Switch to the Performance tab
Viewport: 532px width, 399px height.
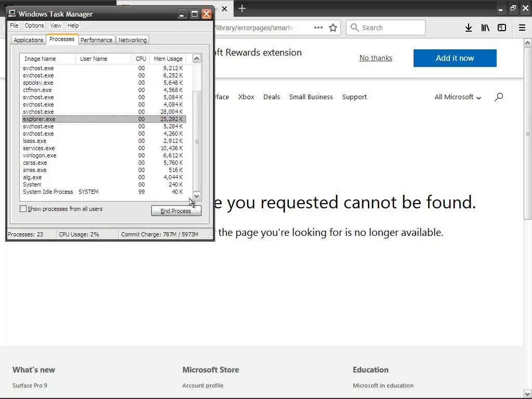(96, 40)
